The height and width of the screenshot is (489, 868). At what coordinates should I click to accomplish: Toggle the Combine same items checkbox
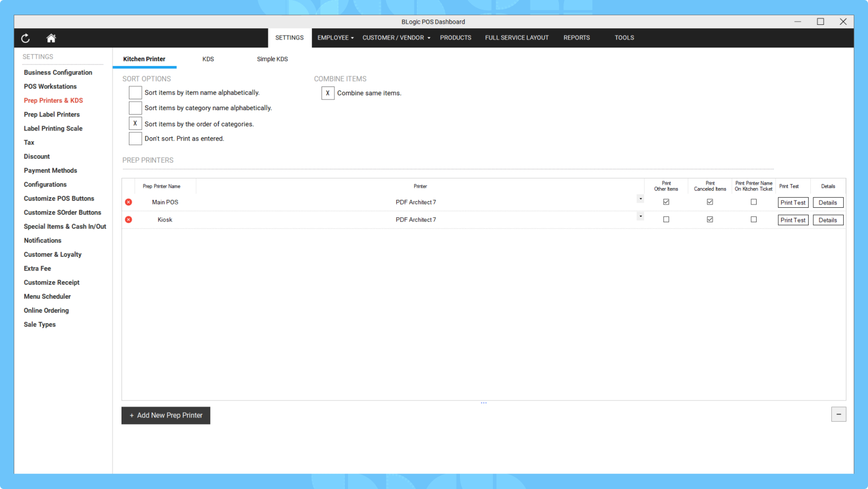[328, 93]
